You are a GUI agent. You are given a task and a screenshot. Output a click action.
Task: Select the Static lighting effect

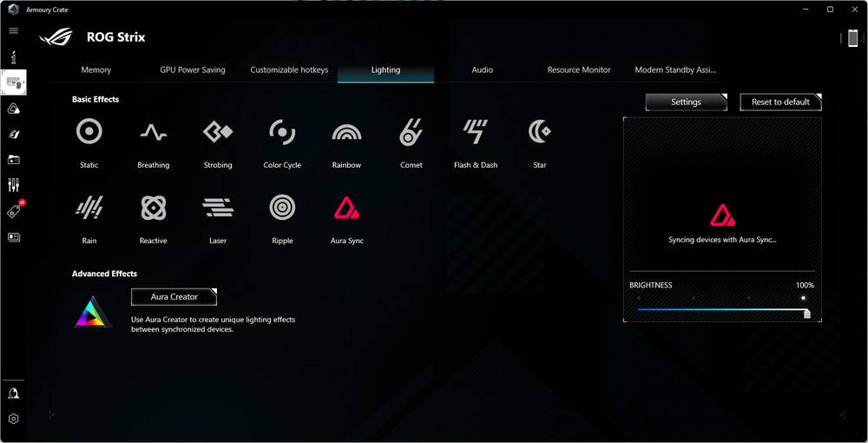(x=89, y=132)
